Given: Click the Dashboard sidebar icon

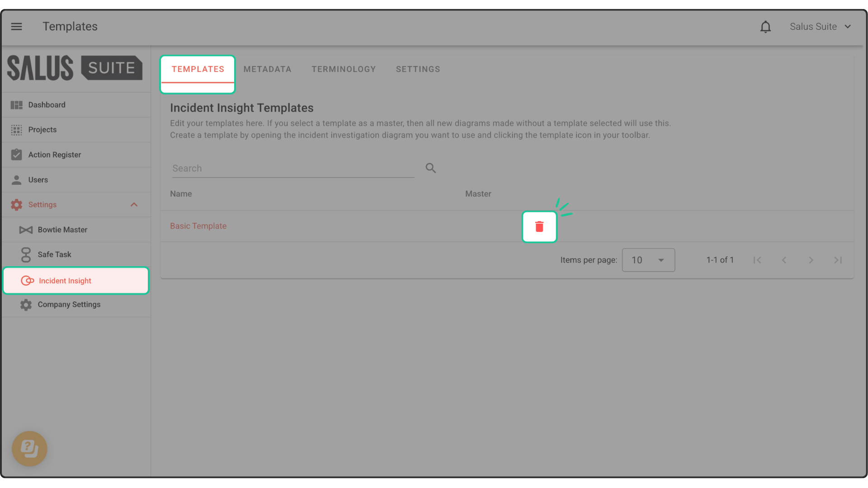Looking at the screenshot, I should click(x=17, y=105).
